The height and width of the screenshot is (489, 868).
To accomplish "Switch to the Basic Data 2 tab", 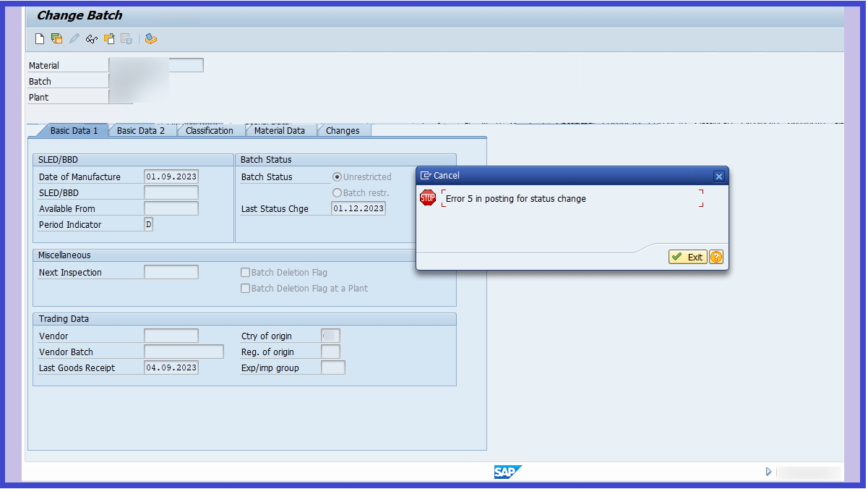I will pyautogui.click(x=141, y=131).
